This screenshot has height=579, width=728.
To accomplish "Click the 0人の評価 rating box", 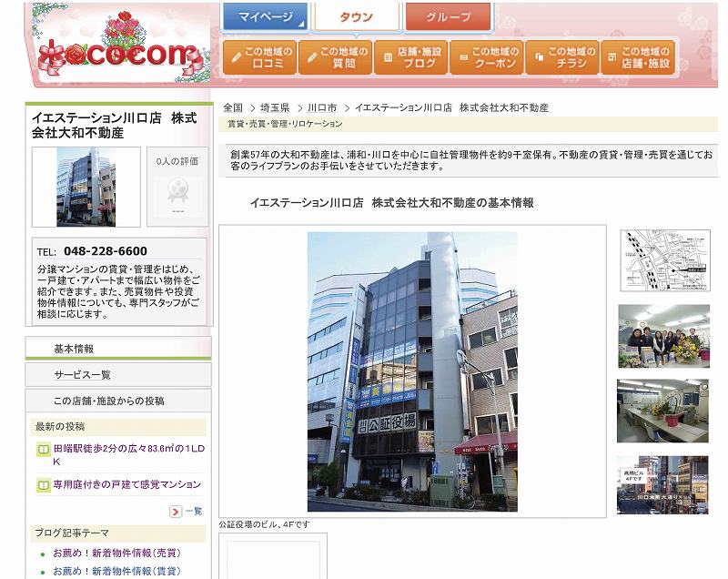I will [177, 187].
